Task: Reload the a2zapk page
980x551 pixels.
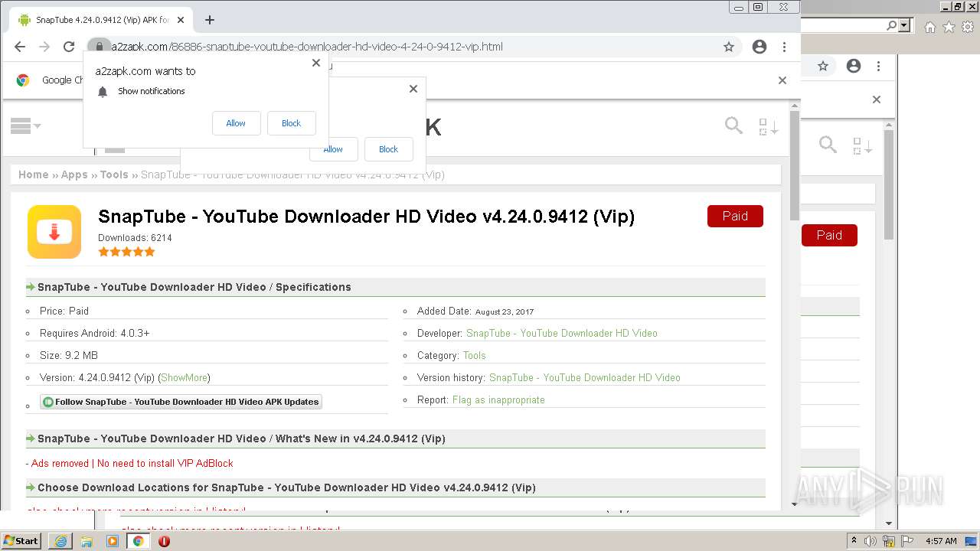Action: (70, 47)
